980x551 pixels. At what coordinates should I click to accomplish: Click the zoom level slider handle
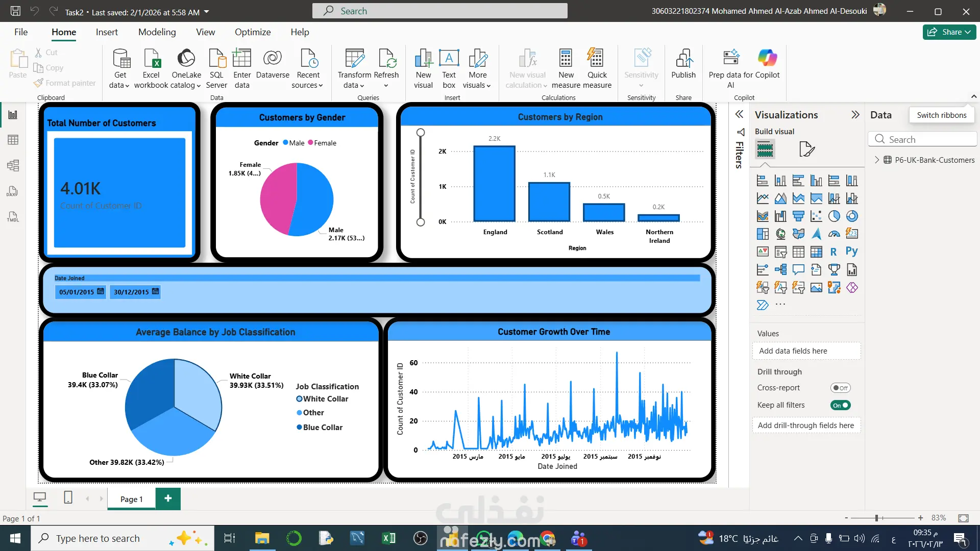pyautogui.click(x=876, y=518)
